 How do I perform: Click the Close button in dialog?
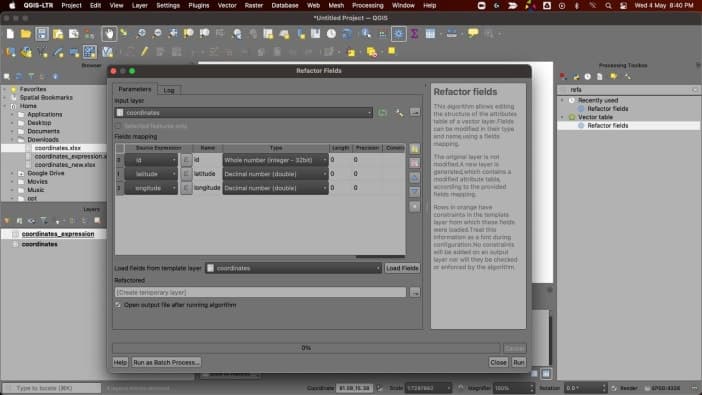(x=498, y=362)
